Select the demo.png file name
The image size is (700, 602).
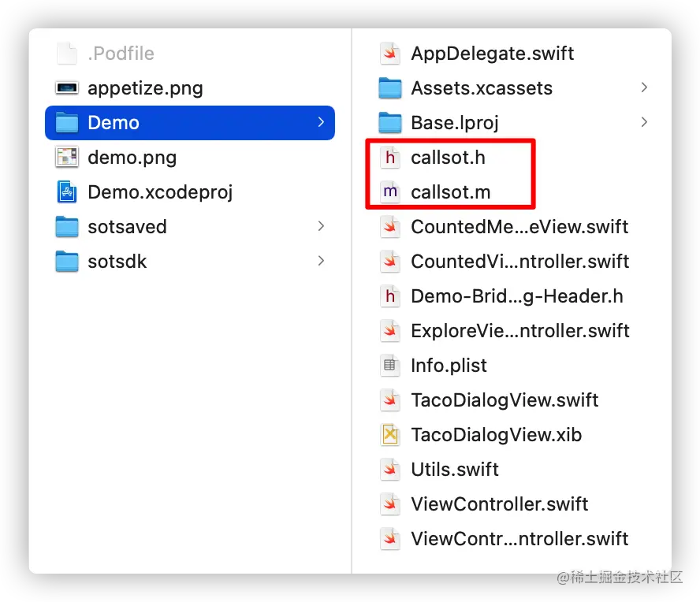[x=132, y=158]
